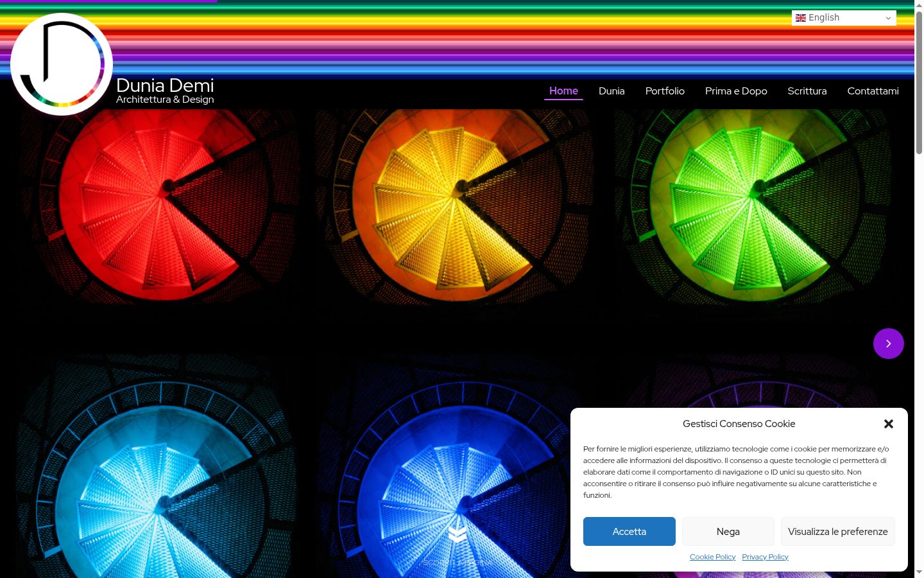
Task: Select Prima e Dopo in navigation
Action: click(736, 91)
